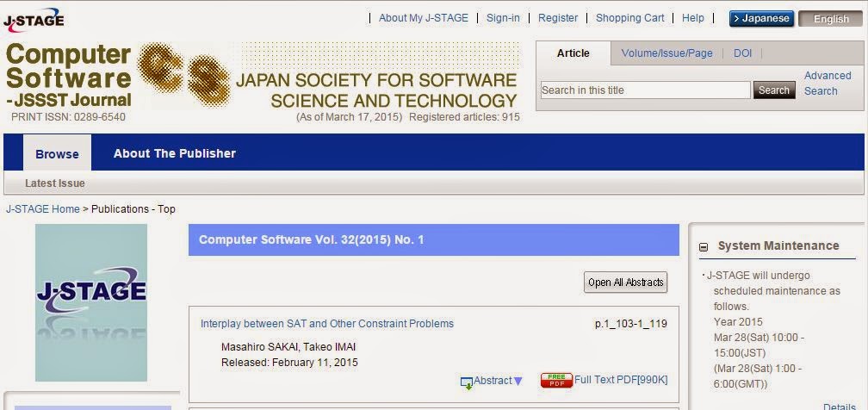This screenshot has height=410, width=868.
Task: Go to Shopping Cart
Action: point(630,18)
